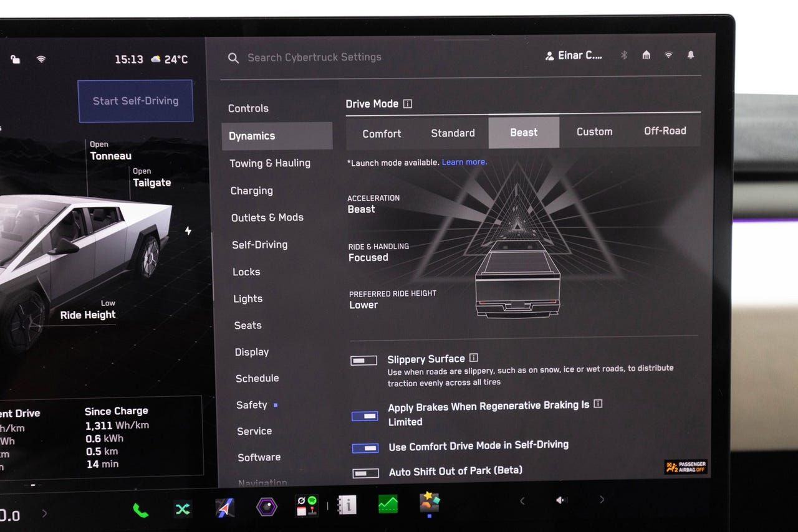Tap the Tailgate Open control
This screenshot has width=798, height=532.
151,178
